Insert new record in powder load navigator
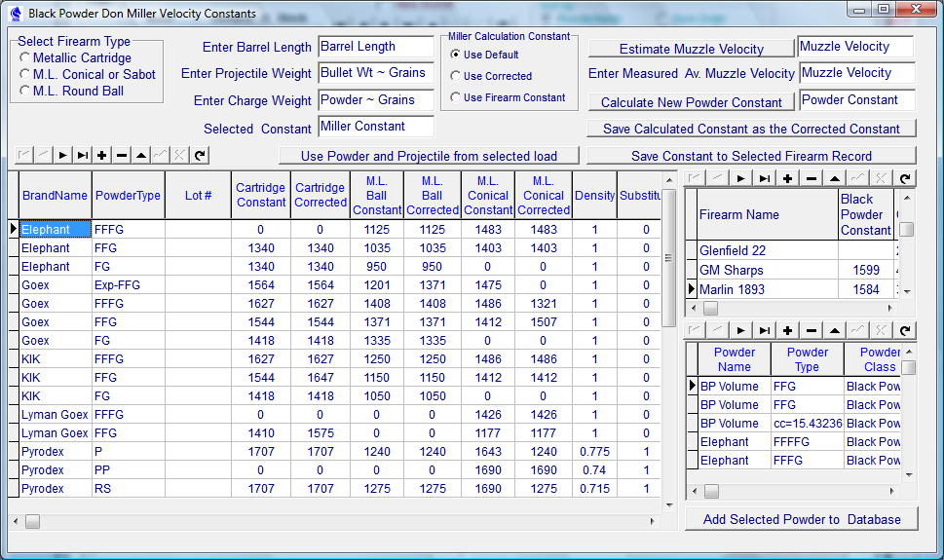 click(102, 155)
